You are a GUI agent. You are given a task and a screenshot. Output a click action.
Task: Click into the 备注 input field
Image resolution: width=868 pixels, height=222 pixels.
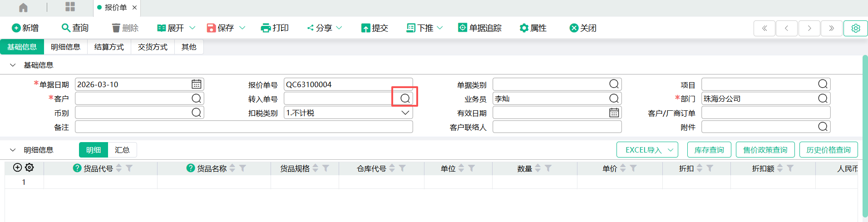tap(244, 127)
